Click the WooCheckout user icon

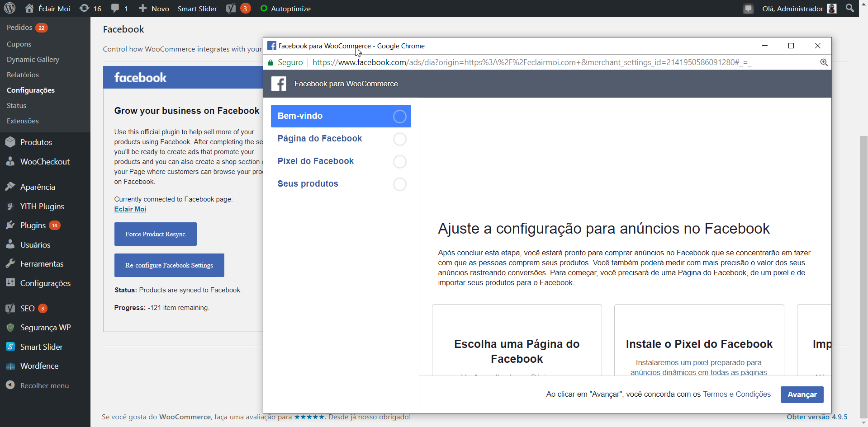tap(10, 161)
